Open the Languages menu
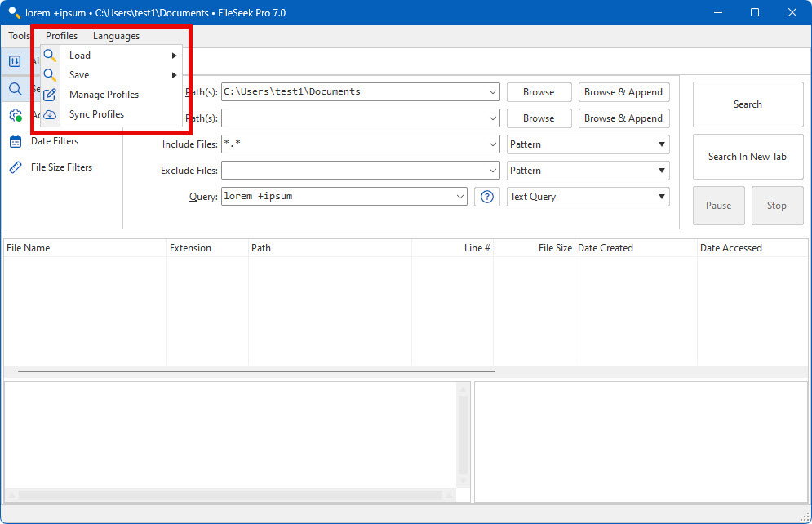812x524 pixels. coord(116,36)
